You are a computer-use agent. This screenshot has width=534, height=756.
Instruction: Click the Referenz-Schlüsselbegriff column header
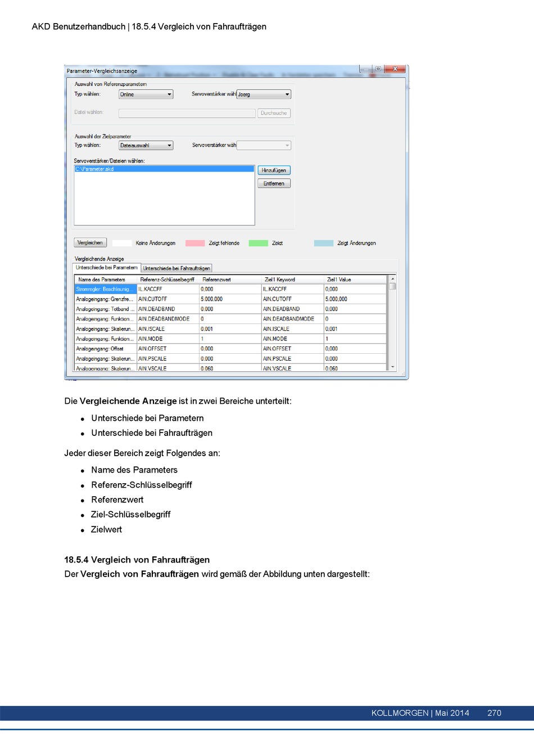point(168,280)
